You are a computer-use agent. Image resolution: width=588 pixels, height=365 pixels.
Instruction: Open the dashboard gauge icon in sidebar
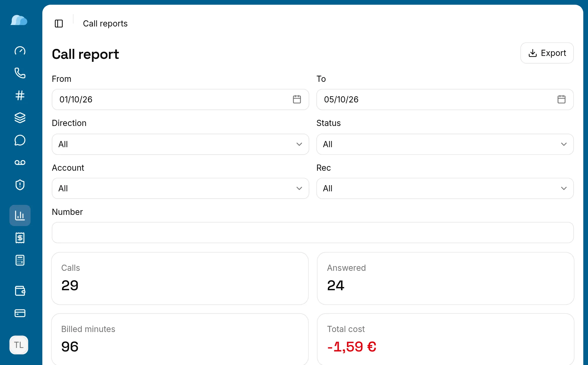(20, 51)
